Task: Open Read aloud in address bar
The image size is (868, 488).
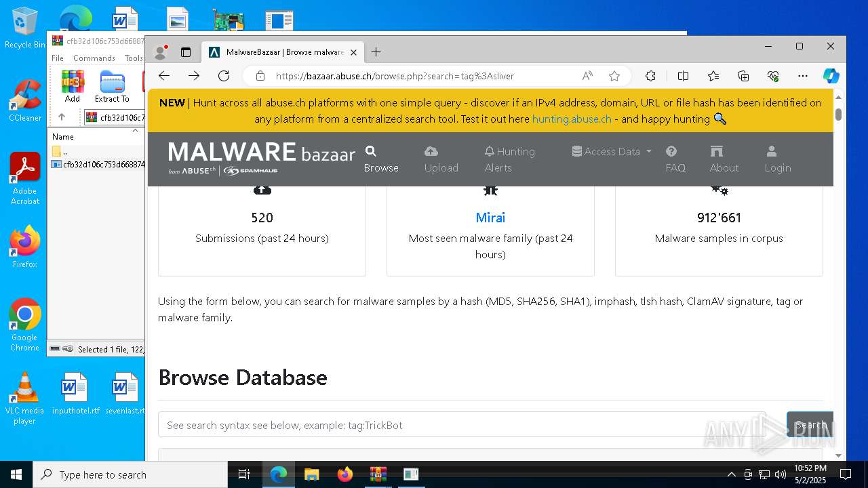Action: 587,76
